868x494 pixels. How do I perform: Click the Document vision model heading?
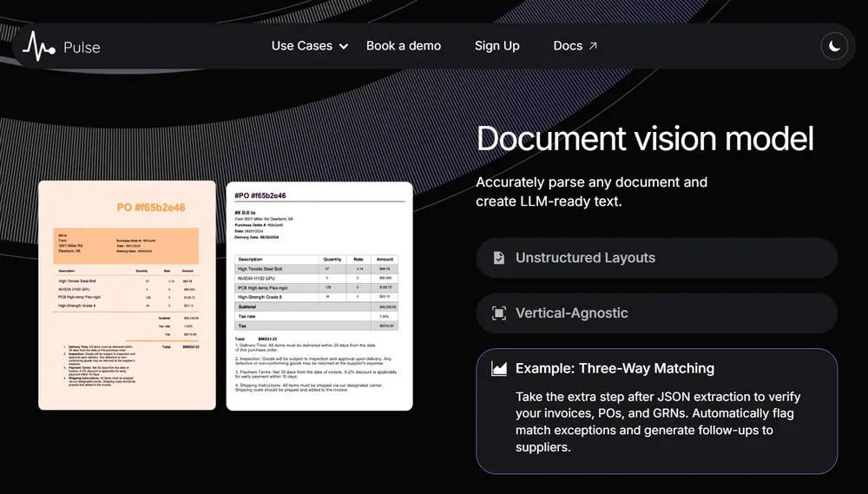[x=645, y=139]
